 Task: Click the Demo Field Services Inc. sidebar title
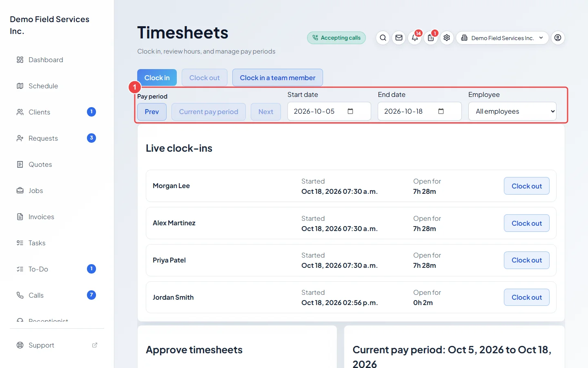(x=49, y=25)
